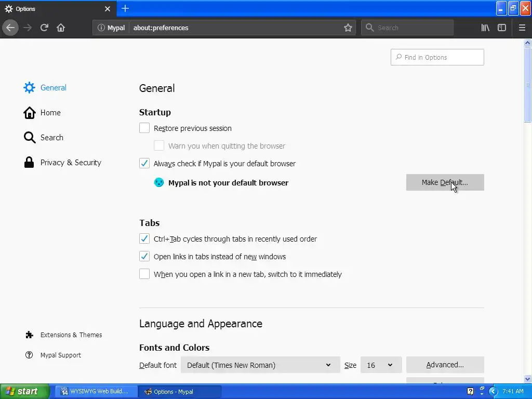Image resolution: width=532 pixels, height=399 pixels.
Task: Open the font Size dropdown
Action: pyautogui.click(x=381, y=365)
